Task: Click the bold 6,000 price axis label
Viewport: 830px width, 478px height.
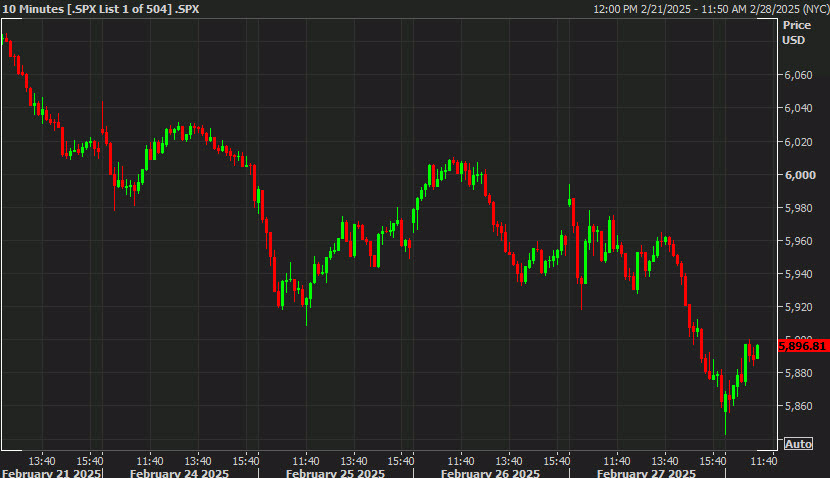Action: pos(800,175)
